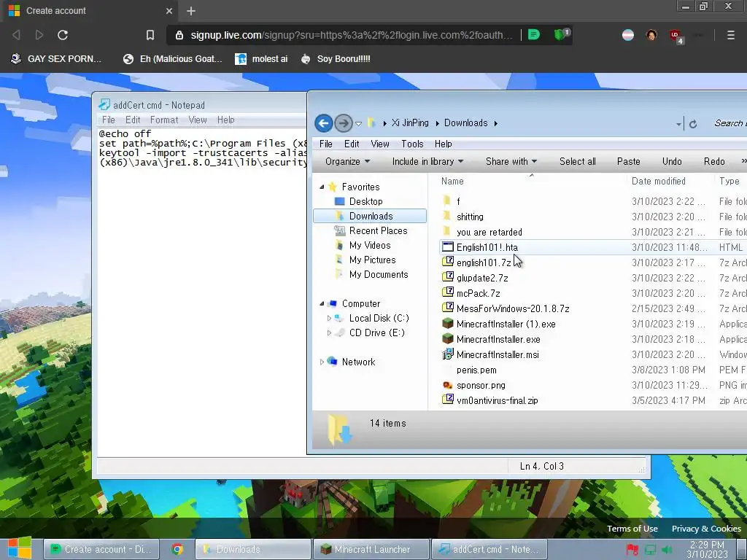Viewport: 747px width, 560px height.
Task: Select the MinecraftInstaller.msi icon
Action: (x=447, y=354)
